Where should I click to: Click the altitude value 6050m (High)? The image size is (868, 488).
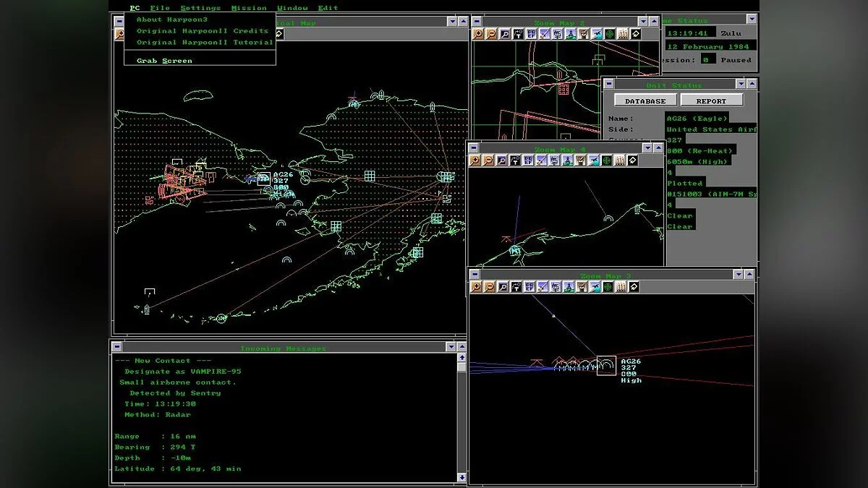coord(697,162)
